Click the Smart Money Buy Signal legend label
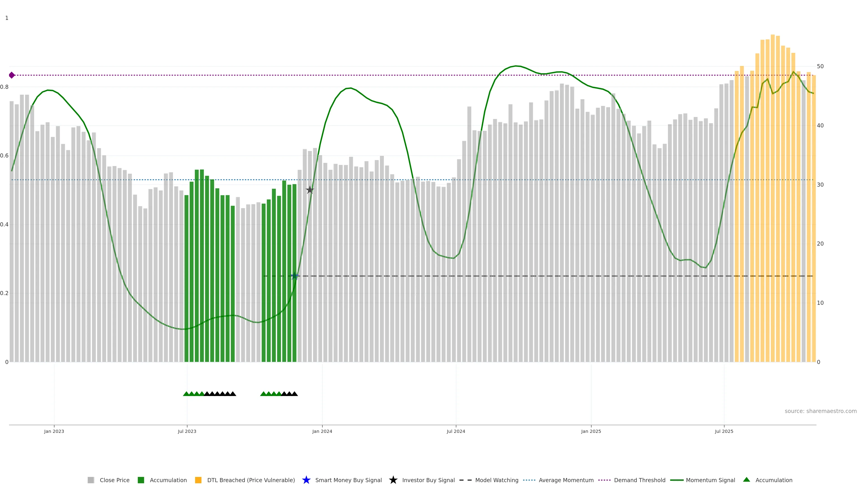868x488 pixels. [348, 480]
